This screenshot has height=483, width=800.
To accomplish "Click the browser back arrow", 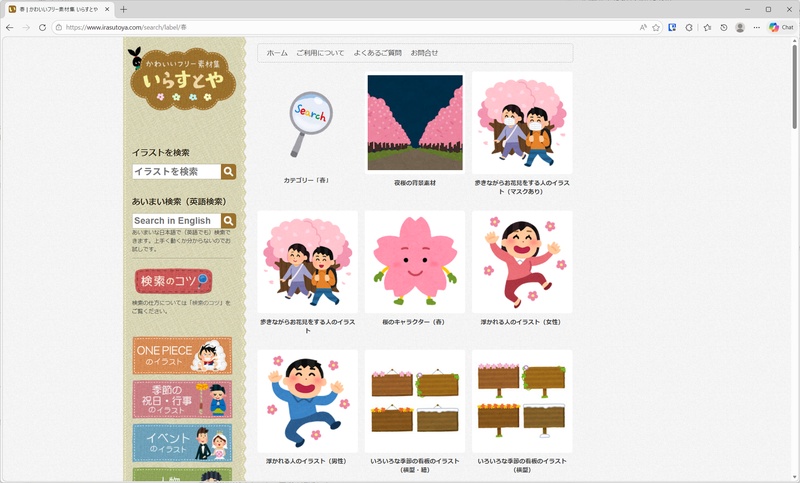I will [x=10, y=27].
